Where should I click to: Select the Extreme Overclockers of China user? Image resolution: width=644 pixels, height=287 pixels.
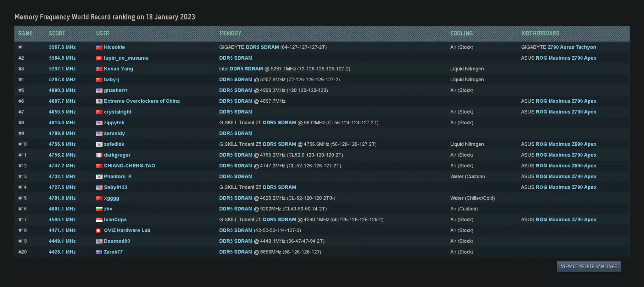tap(142, 101)
